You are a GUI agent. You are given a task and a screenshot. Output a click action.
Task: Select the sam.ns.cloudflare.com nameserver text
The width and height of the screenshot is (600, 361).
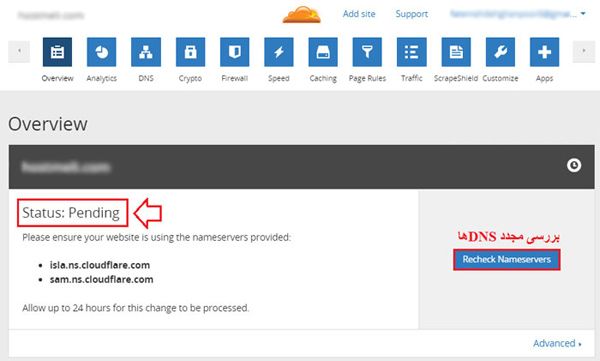coord(101,279)
